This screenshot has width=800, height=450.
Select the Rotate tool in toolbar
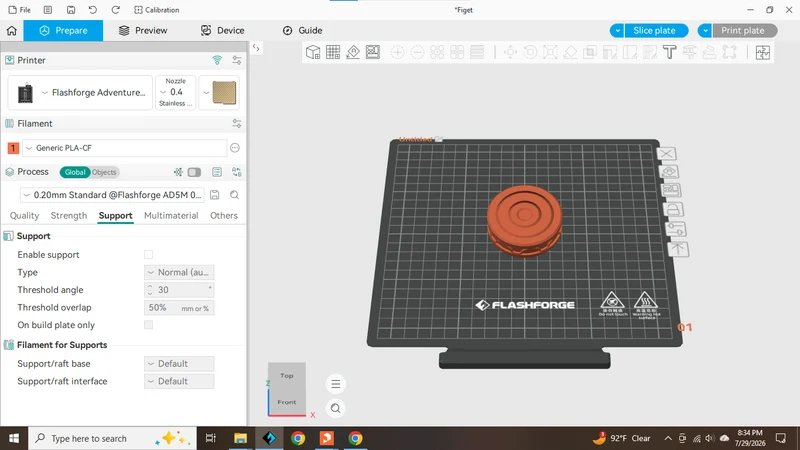530,52
